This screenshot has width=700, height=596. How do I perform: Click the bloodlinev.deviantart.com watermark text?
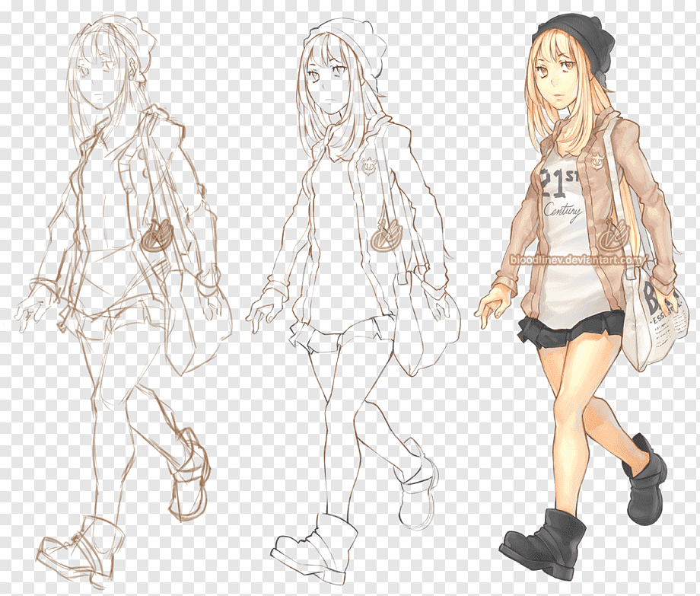(x=577, y=261)
